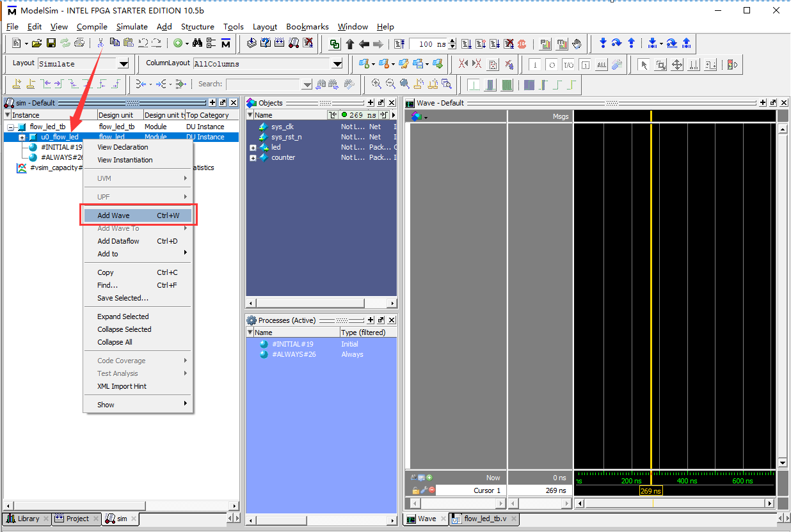Viewport: 791px width, 532px height.
Task: Select Add Dataflow in context menu
Action: (x=118, y=241)
